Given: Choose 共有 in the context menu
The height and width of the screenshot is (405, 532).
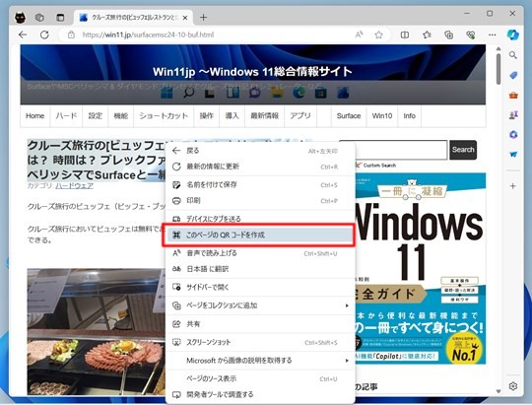Looking at the screenshot, I should click(260, 324).
